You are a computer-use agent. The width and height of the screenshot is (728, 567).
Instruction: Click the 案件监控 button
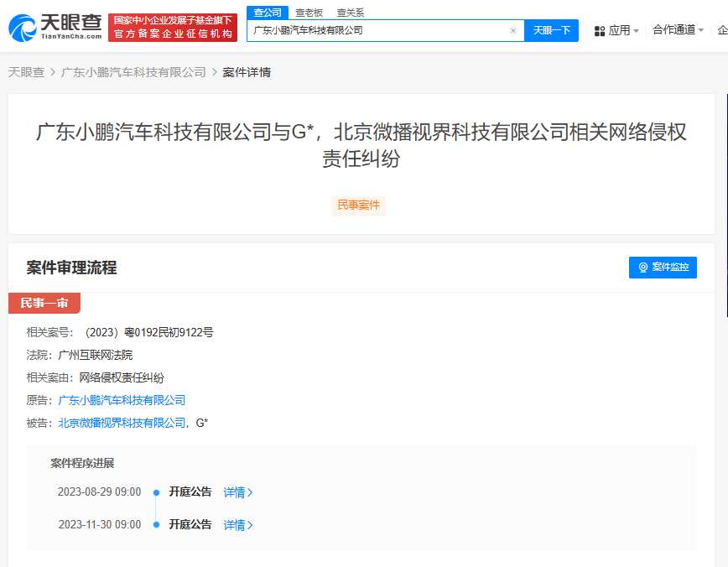(x=663, y=267)
